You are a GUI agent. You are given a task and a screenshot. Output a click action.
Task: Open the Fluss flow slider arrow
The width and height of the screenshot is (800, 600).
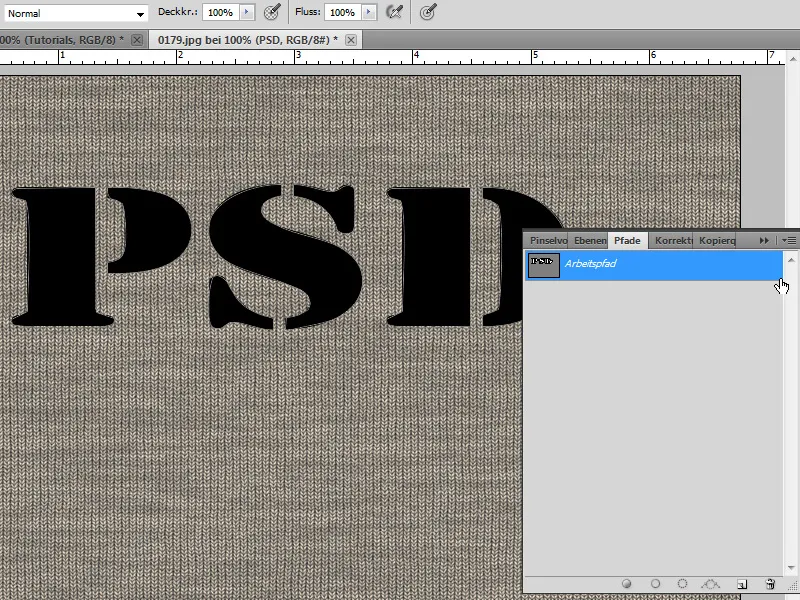click(x=369, y=13)
